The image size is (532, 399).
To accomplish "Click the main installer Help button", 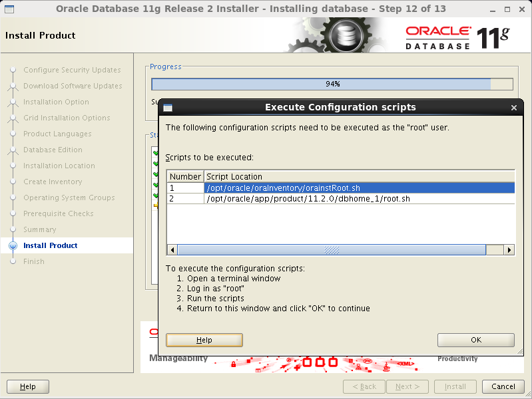I will click(28, 386).
